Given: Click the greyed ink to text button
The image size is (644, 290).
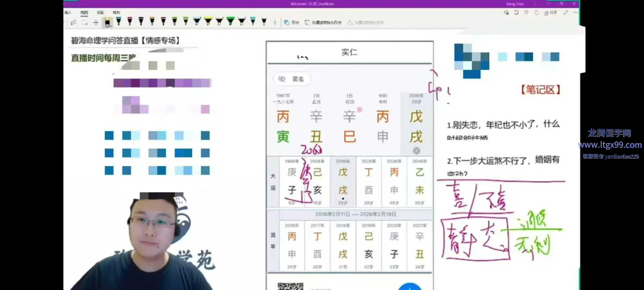Looking at the screenshot, I should tap(365, 23).
